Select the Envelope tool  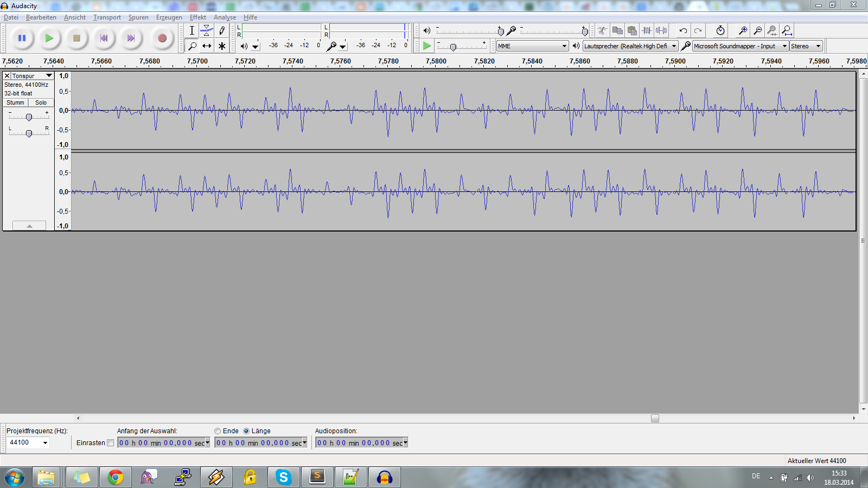point(207,31)
